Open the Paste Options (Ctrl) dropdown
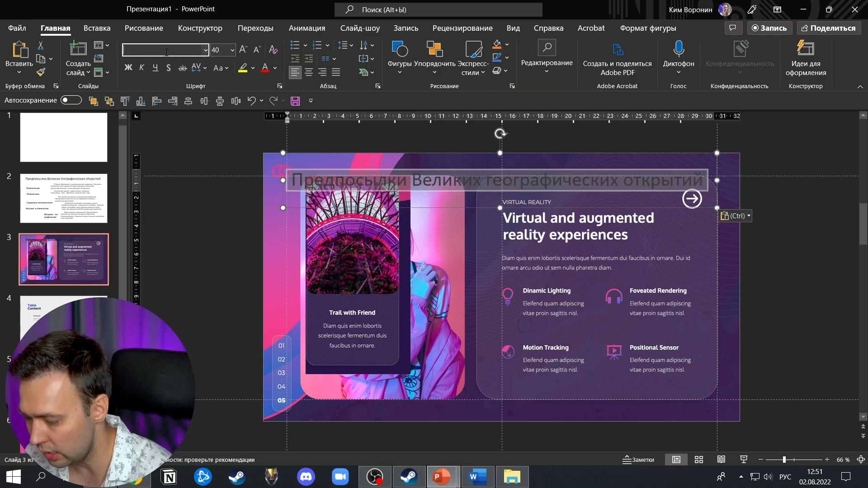The height and width of the screenshot is (488, 868). click(736, 216)
